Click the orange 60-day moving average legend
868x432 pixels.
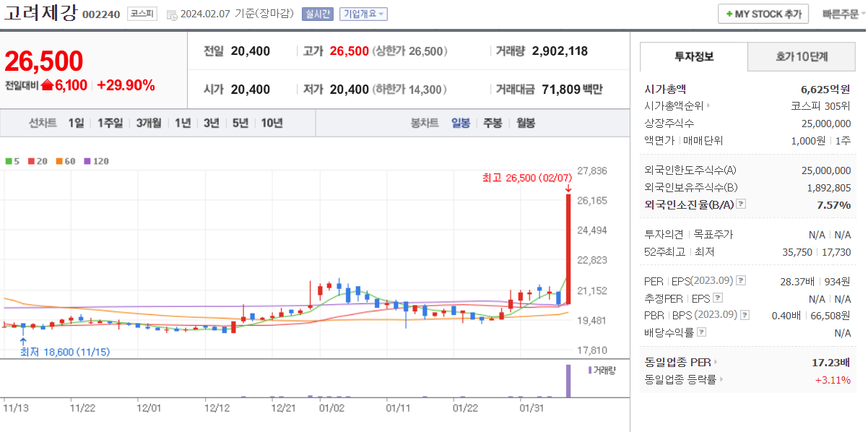66,161
